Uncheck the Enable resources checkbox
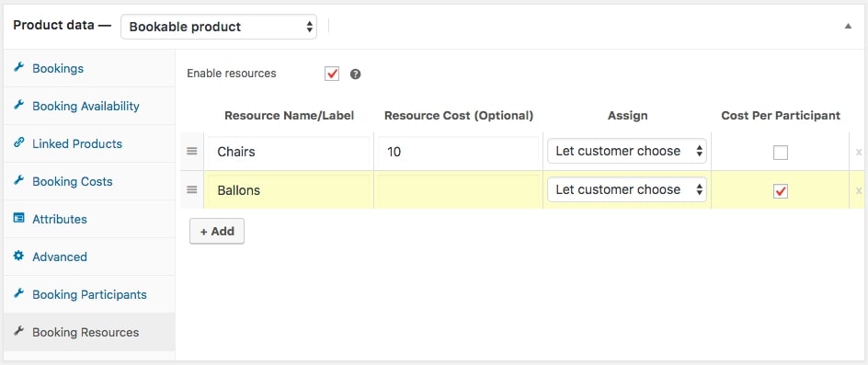Viewport: 868px width, 365px height. 332,74
